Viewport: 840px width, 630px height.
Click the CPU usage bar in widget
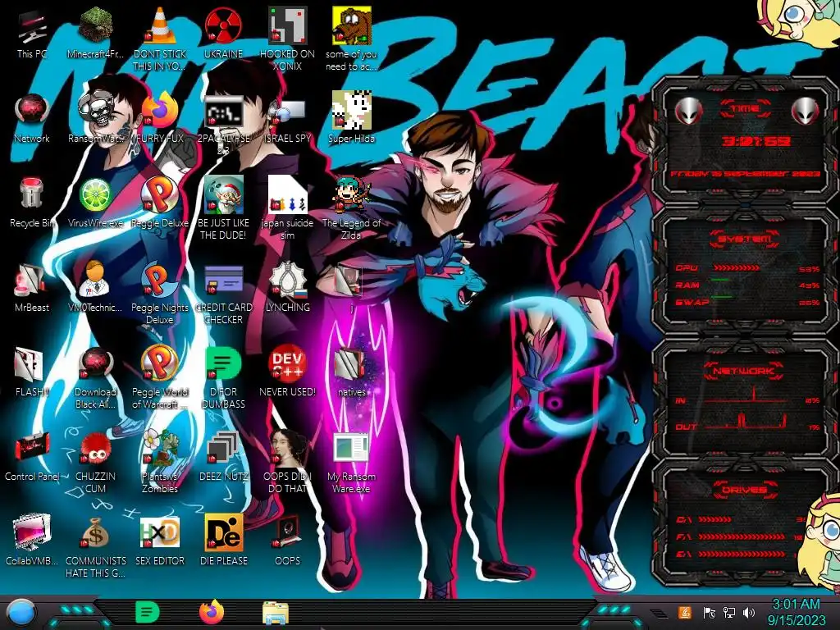[736, 268]
